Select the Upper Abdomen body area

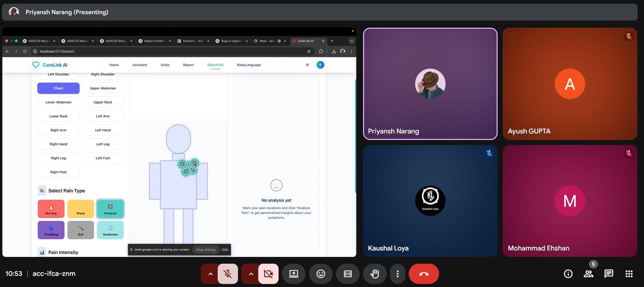[x=103, y=88]
